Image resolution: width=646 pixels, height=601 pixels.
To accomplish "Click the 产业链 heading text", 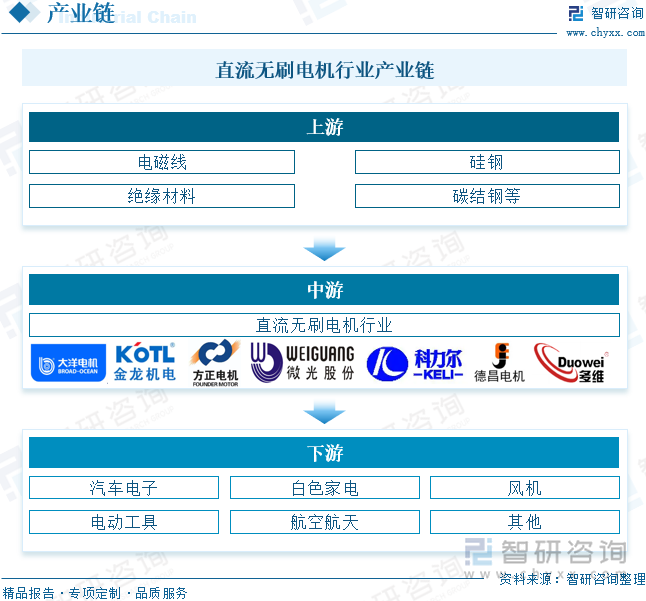I will pos(81,13).
